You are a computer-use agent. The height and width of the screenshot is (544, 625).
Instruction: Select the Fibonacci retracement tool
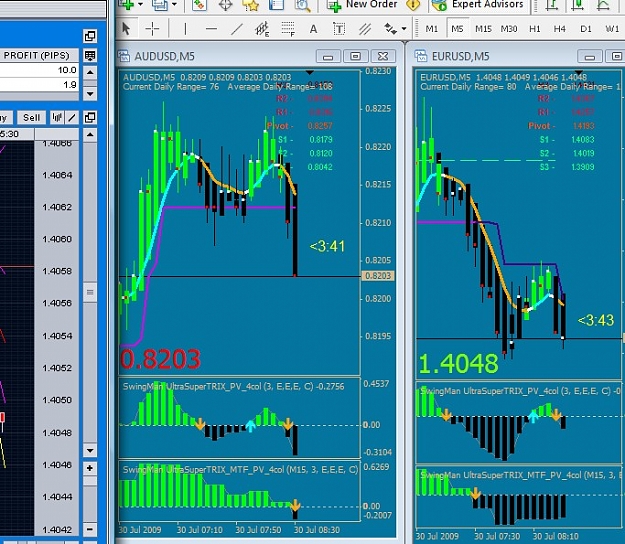[x=288, y=29]
